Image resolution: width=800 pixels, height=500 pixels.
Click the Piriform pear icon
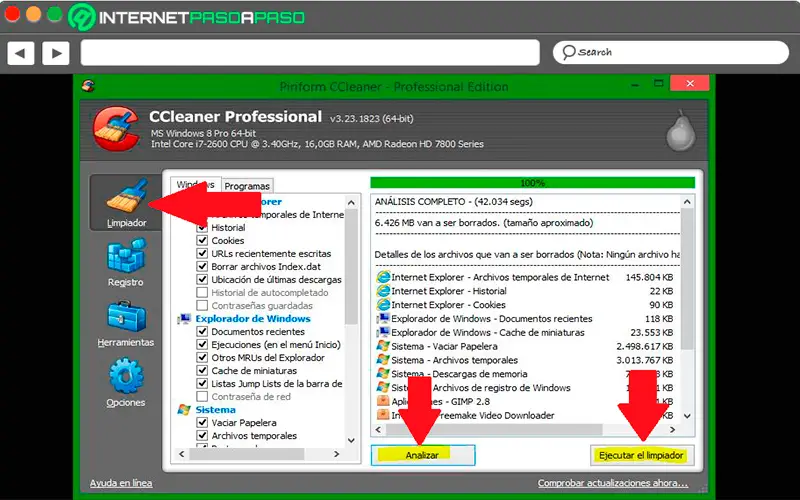681,131
